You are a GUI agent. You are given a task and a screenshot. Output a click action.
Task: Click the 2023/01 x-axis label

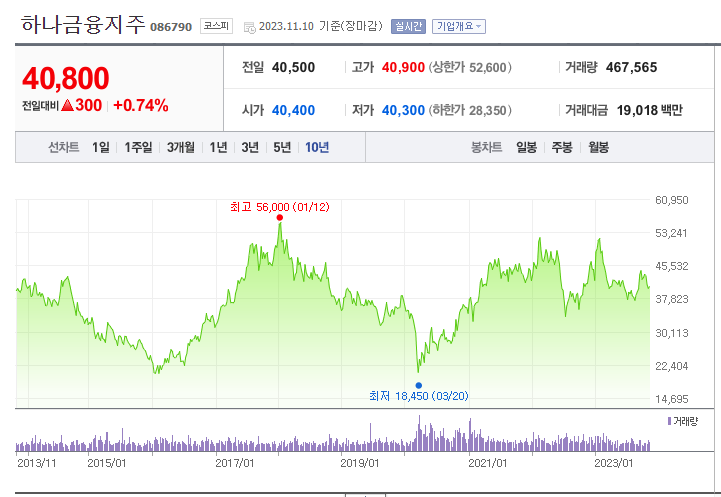613,463
